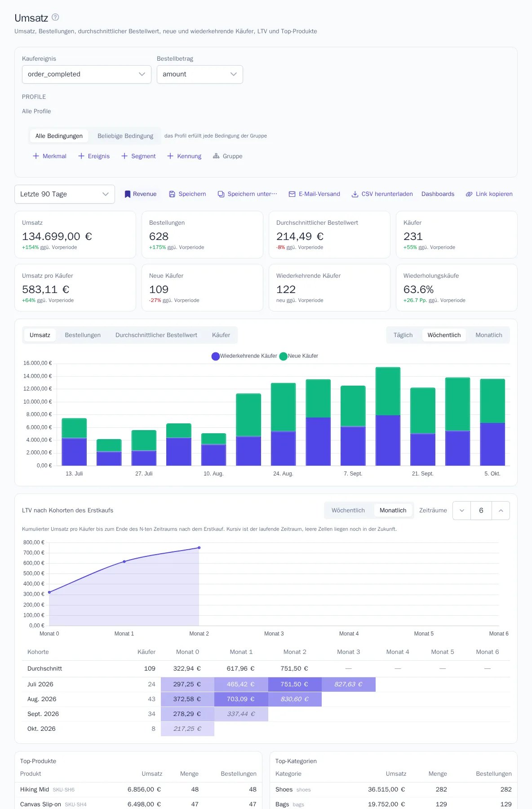Click the plus icon next to Merkmal
532x809 pixels.
(36, 156)
